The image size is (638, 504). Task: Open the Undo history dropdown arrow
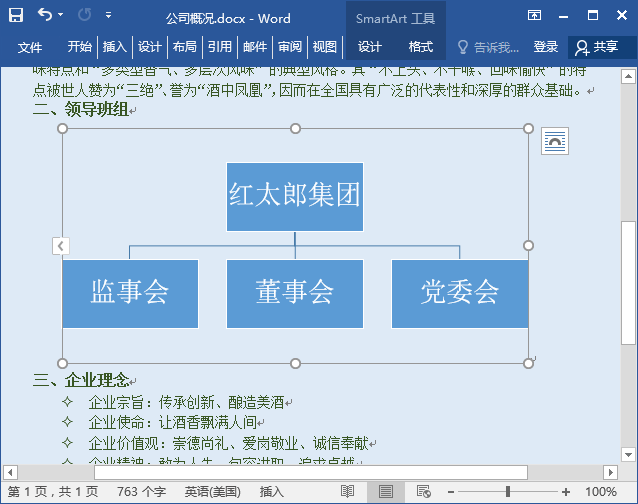tap(61, 15)
